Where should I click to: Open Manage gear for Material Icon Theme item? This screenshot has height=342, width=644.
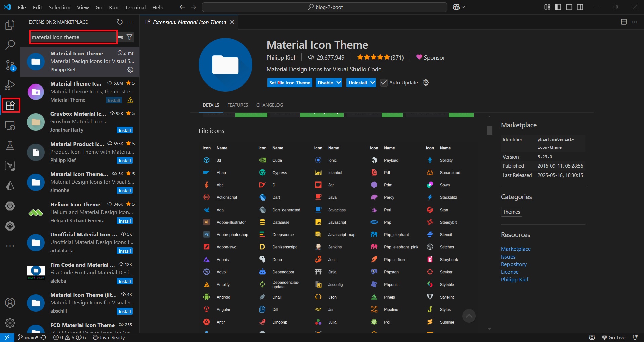click(x=130, y=70)
